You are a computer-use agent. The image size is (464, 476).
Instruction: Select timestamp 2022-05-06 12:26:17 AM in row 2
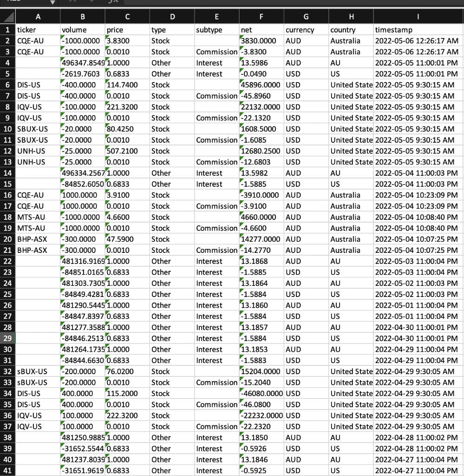coord(418,41)
